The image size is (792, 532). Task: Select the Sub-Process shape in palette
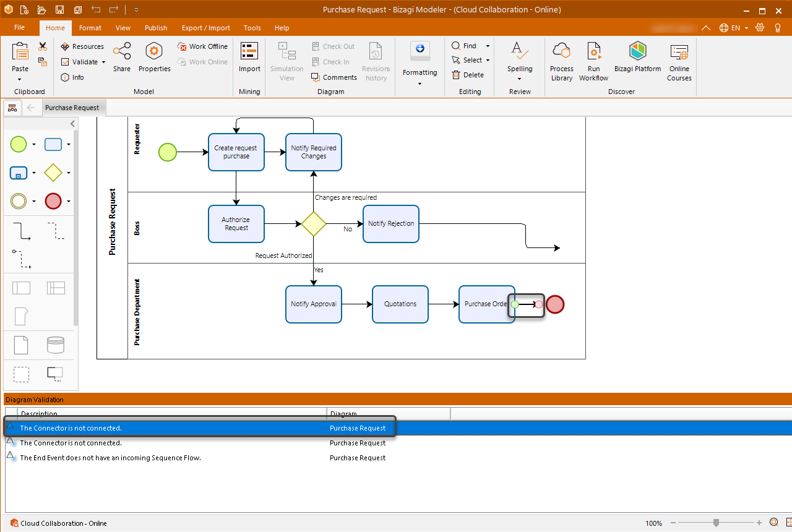[x=19, y=173]
